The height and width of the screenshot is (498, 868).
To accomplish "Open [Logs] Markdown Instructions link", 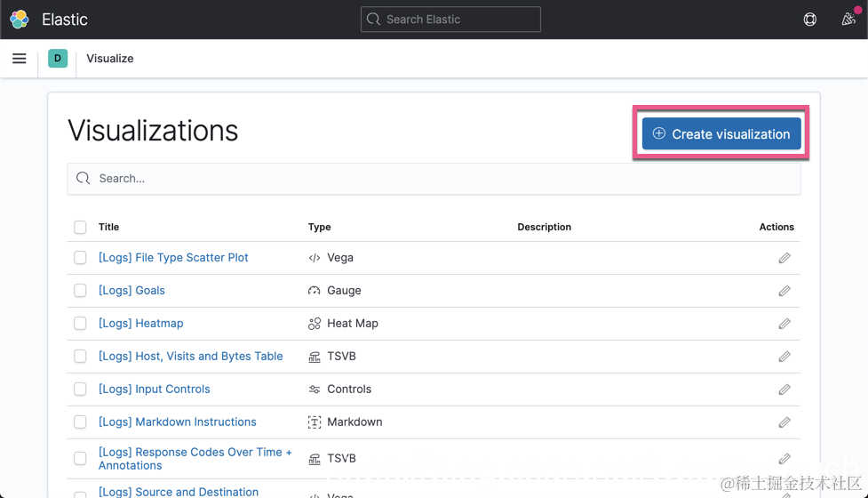I will tap(177, 422).
